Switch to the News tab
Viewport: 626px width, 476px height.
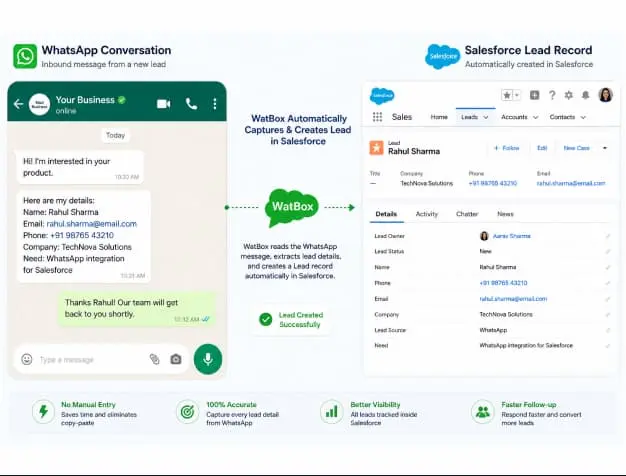[x=505, y=214]
